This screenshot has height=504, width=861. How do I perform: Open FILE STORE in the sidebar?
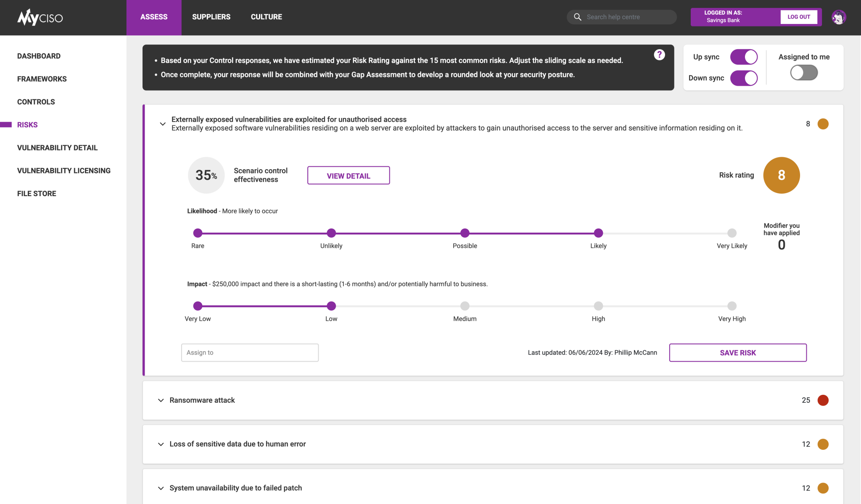tap(37, 193)
